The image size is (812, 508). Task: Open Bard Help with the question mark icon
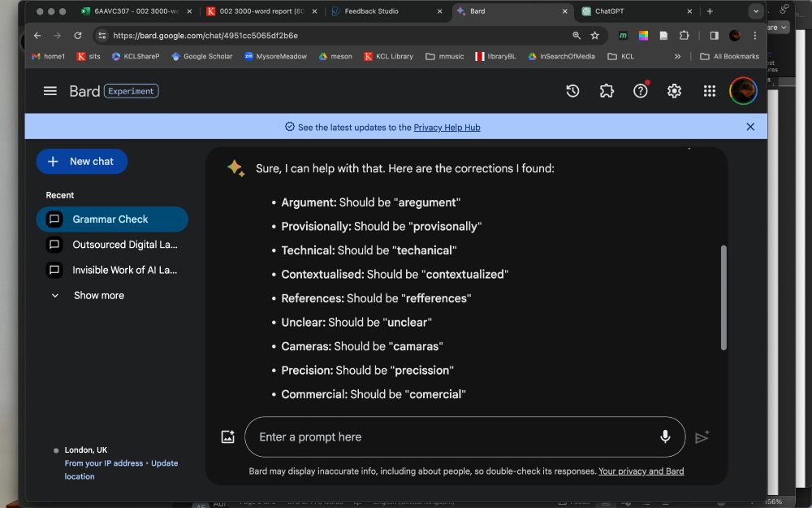coord(641,90)
